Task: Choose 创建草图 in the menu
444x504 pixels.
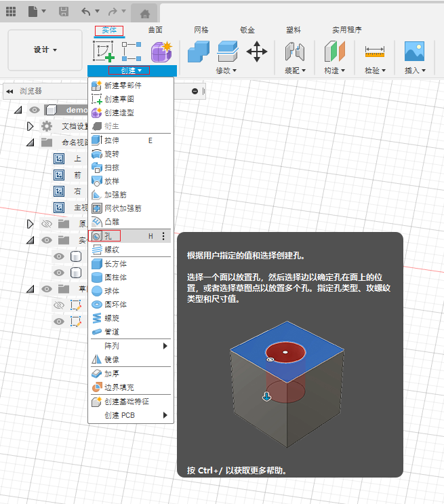Action: (x=131, y=99)
